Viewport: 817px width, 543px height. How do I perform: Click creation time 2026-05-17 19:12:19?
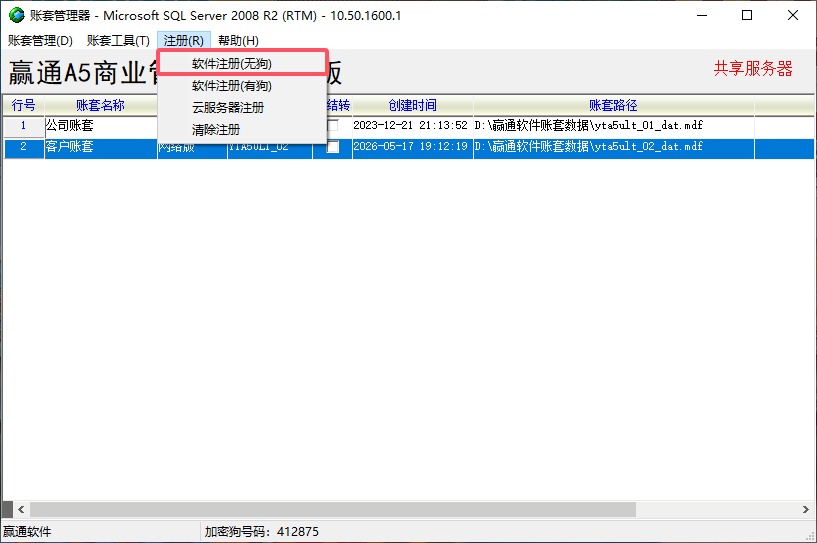[413, 146]
